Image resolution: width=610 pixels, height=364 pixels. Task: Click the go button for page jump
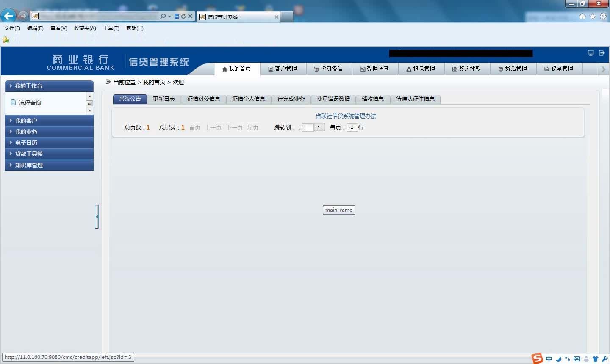(x=319, y=127)
